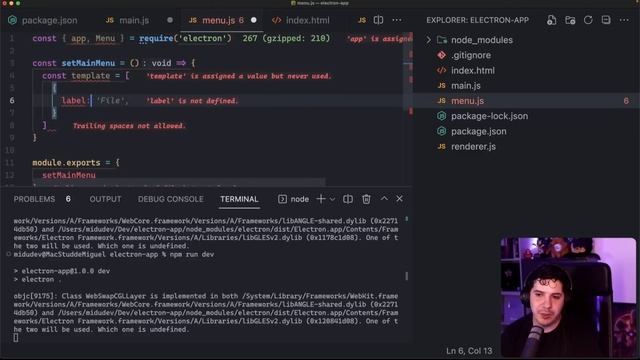
Task: Collapse all folders in Explorer
Action: (606, 20)
